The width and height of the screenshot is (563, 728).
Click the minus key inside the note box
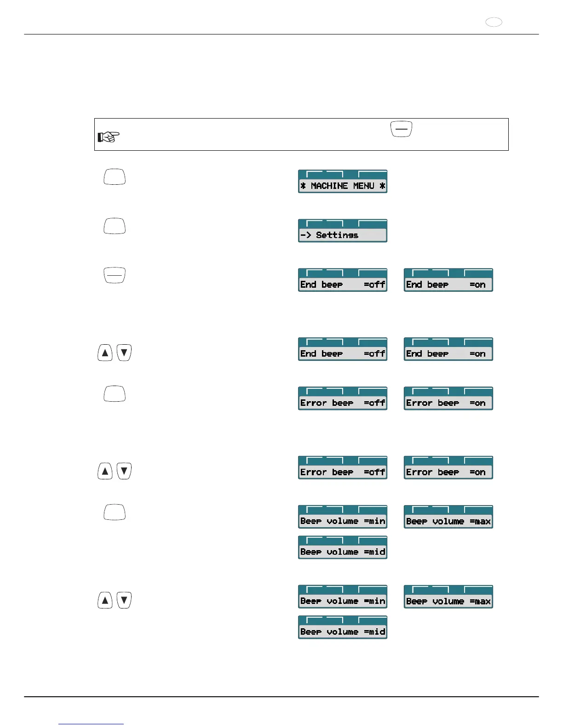click(x=401, y=129)
